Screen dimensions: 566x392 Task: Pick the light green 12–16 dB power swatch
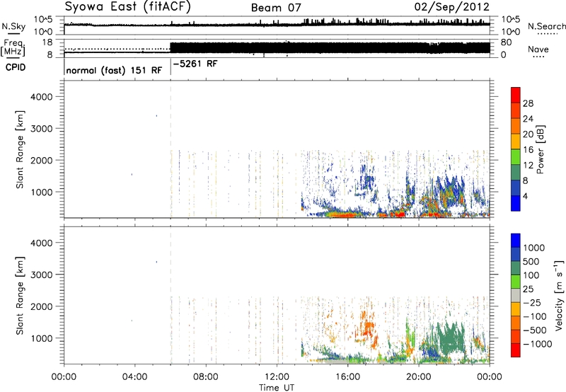[x=516, y=156]
